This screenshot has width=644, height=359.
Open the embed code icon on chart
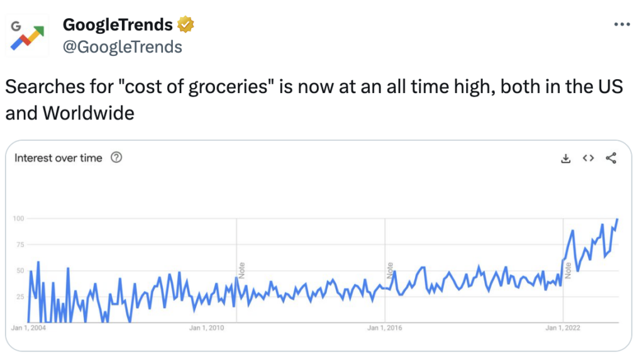[588, 158]
